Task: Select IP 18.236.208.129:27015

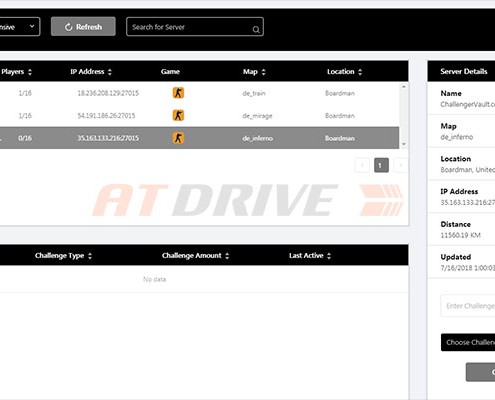Action: [108, 93]
